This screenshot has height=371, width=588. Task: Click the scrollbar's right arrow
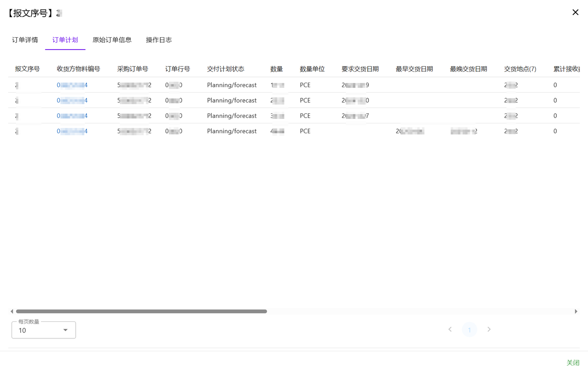(x=576, y=311)
